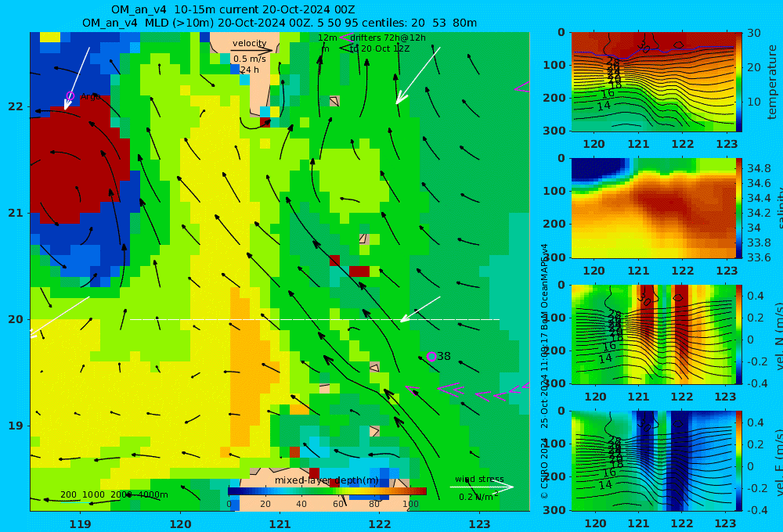The width and height of the screenshot is (783, 532).
Task: Click the '33.6' tick on salinity colorbar
Action: tap(759, 257)
